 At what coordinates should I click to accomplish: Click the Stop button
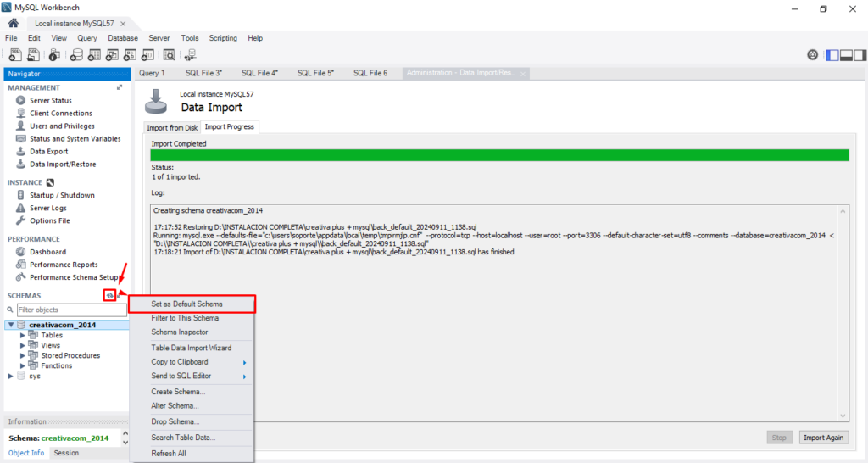(x=779, y=438)
